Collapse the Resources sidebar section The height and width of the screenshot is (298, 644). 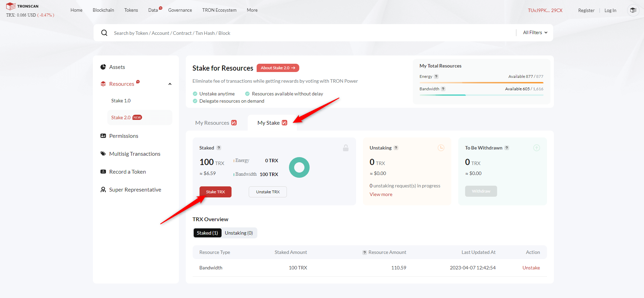pos(170,84)
